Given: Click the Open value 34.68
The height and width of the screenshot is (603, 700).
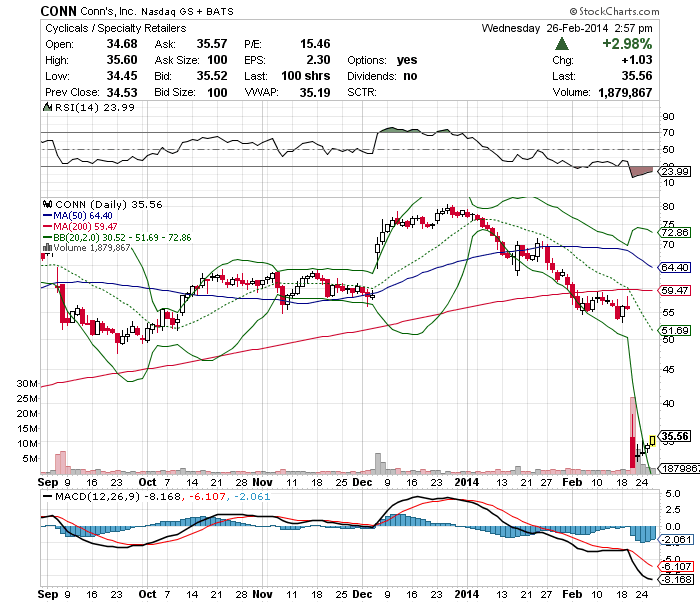Looking at the screenshot, I should point(122,44).
